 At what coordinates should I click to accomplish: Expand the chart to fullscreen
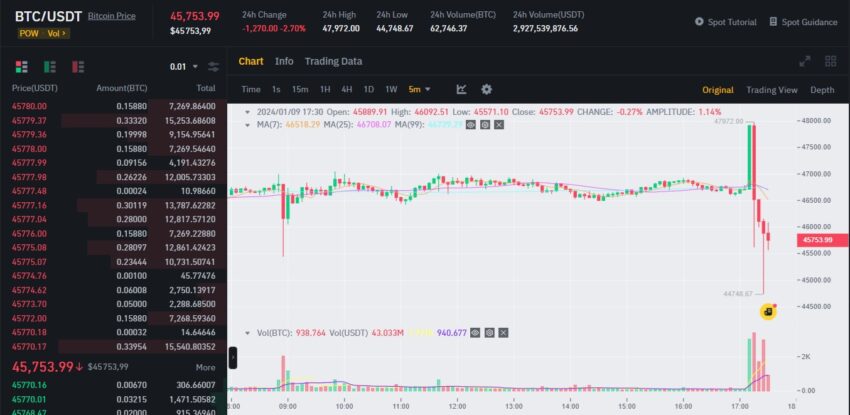point(805,62)
